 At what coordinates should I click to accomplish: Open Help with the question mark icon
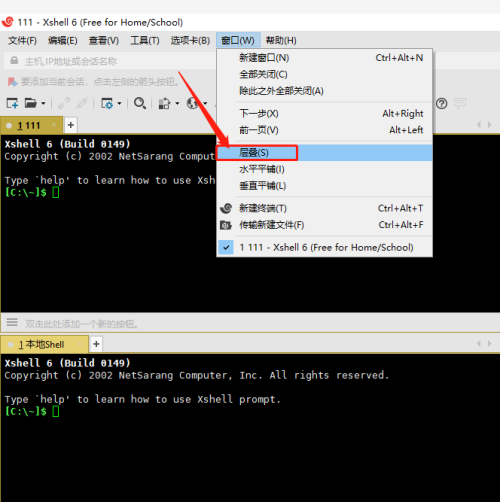click(x=442, y=104)
